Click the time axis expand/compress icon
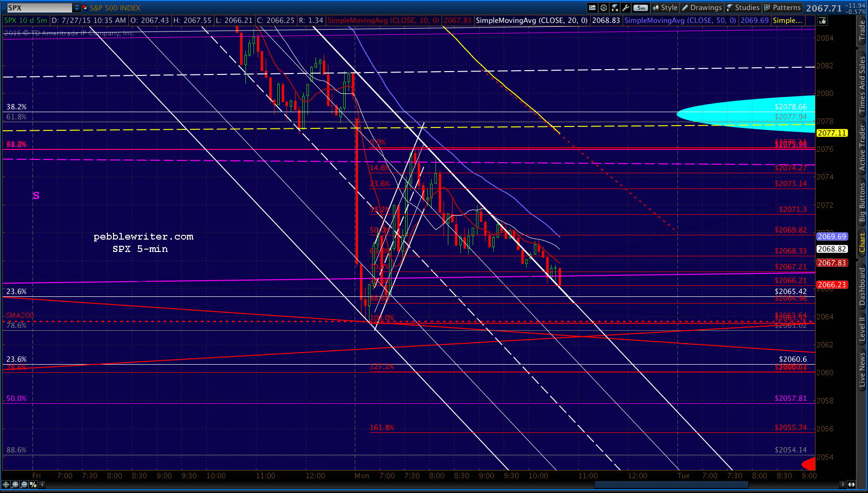868x493 pixels. tap(851, 484)
